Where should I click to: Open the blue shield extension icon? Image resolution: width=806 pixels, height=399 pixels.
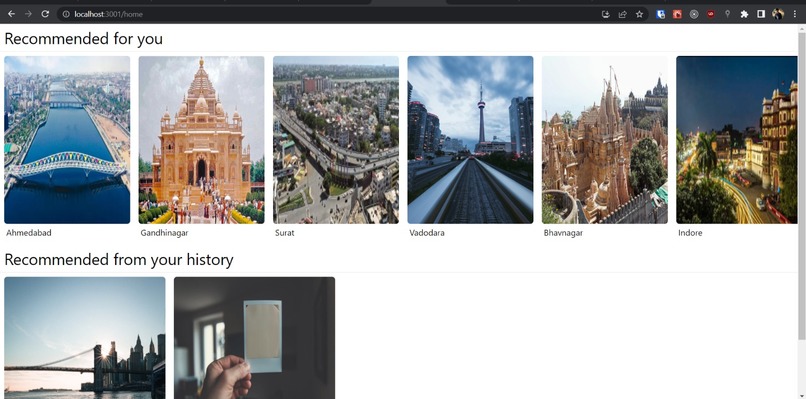[661, 14]
